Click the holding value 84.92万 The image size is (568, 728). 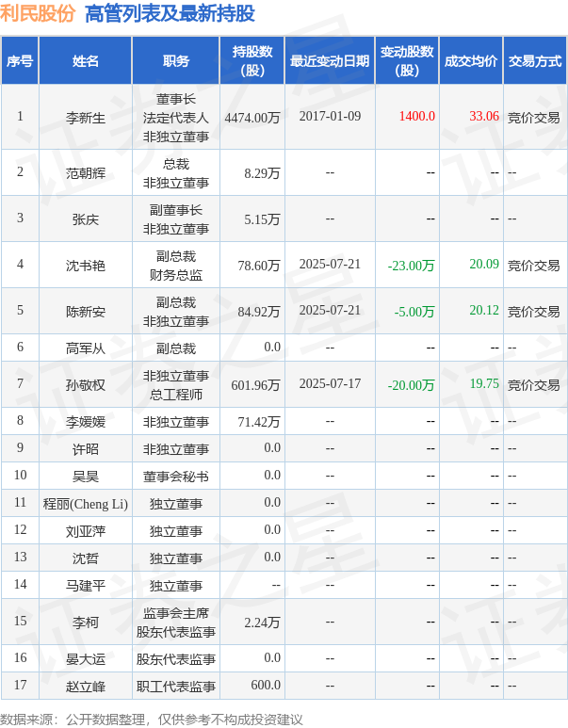(259, 312)
